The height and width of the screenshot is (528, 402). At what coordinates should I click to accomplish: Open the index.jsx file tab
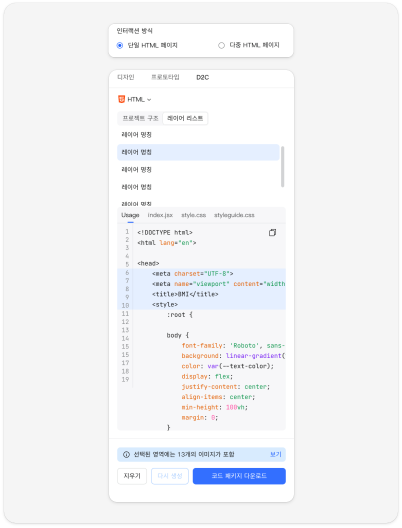(160, 215)
